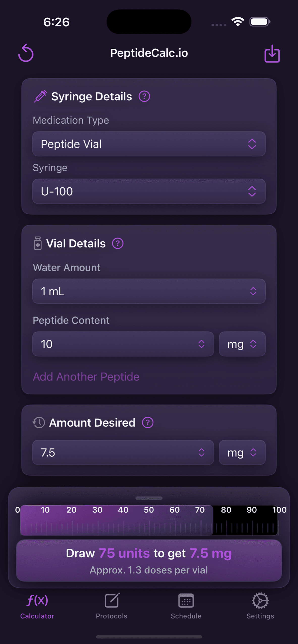Open the Settings tab
This screenshot has width=298, height=644.
tap(260, 606)
